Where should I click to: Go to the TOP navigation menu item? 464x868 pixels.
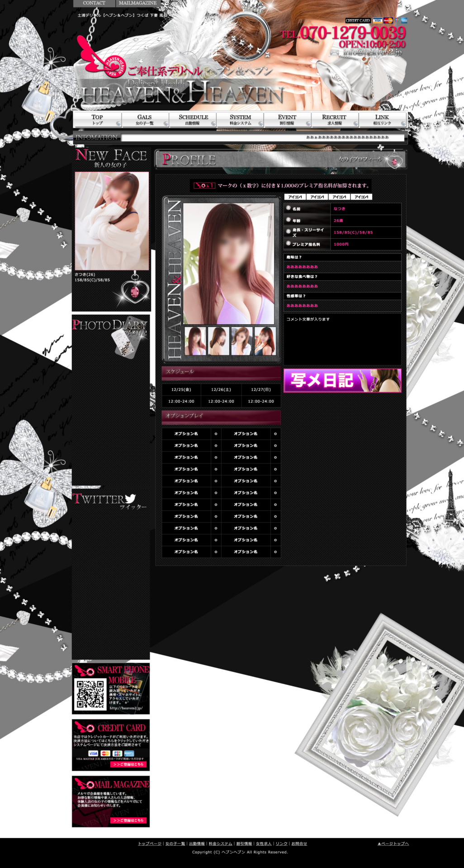click(x=97, y=120)
